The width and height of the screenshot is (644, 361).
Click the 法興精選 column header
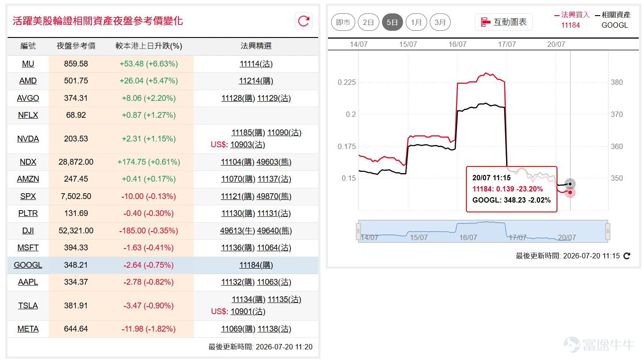pos(256,46)
